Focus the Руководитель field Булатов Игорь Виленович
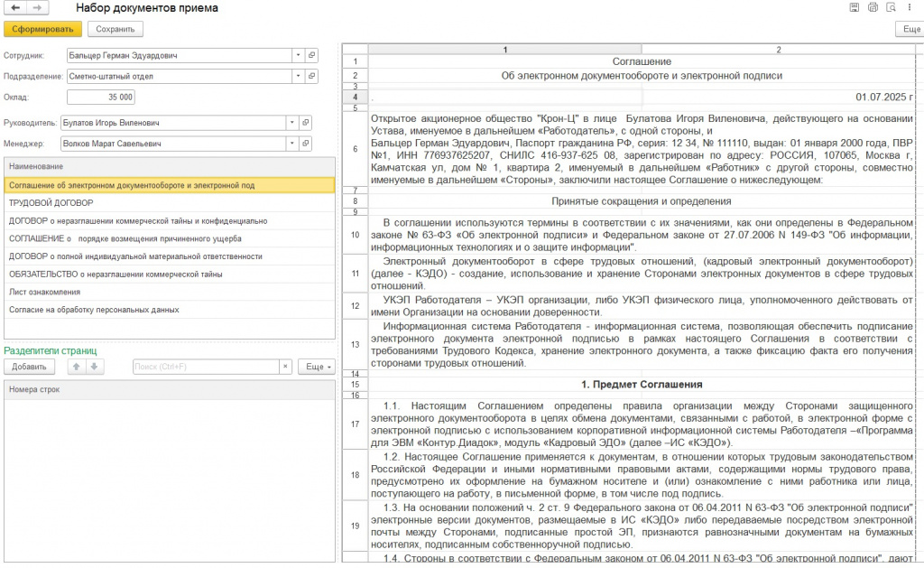This screenshot has width=924, height=568. click(173, 123)
